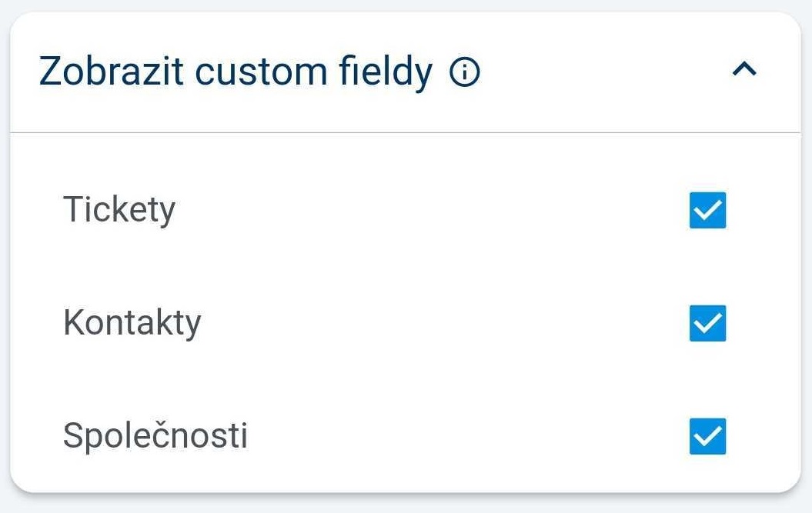Click the info icon beside Zobrazit custom fieldy

click(x=465, y=73)
